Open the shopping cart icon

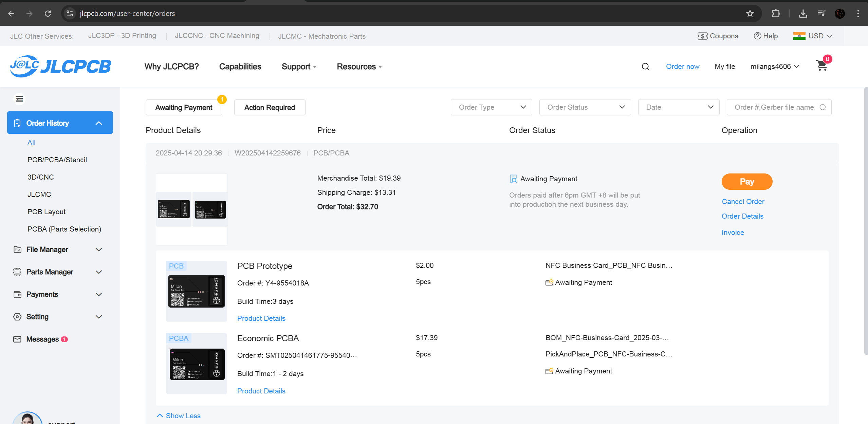(822, 66)
